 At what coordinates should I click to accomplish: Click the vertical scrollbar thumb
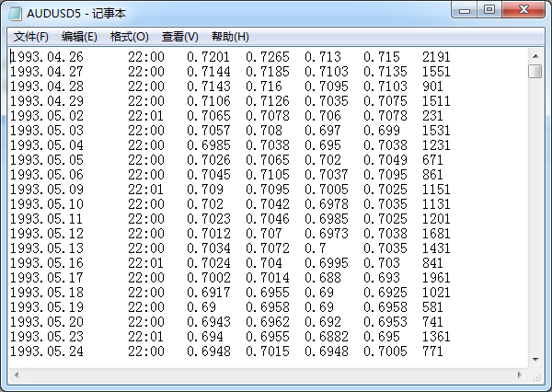tap(535, 72)
